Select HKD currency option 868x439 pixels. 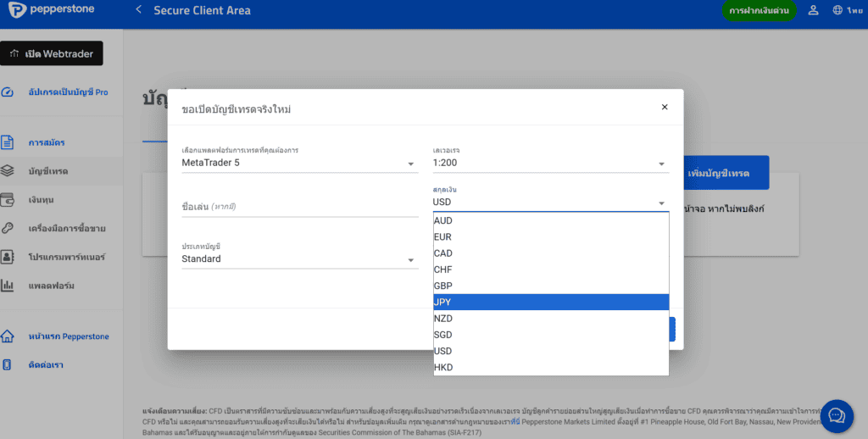(551, 367)
